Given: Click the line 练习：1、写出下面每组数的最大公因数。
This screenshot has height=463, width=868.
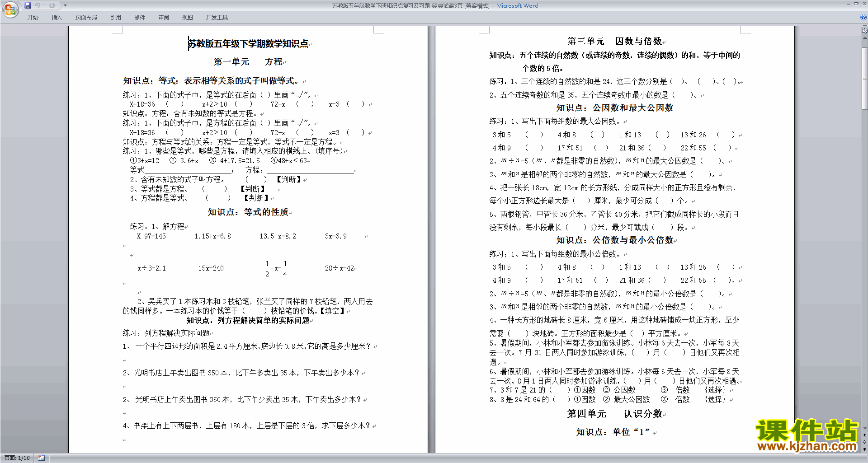Looking at the screenshot, I should (x=556, y=122).
